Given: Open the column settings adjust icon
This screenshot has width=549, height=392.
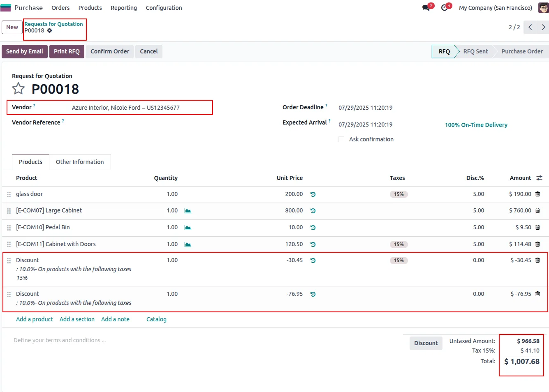Looking at the screenshot, I should [539, 178].
